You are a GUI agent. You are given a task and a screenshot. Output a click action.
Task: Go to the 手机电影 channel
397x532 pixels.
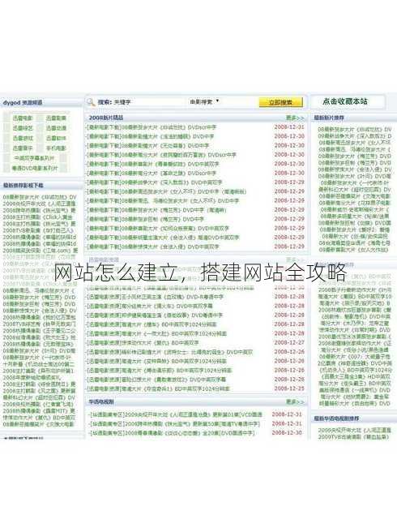pos(56,148)
